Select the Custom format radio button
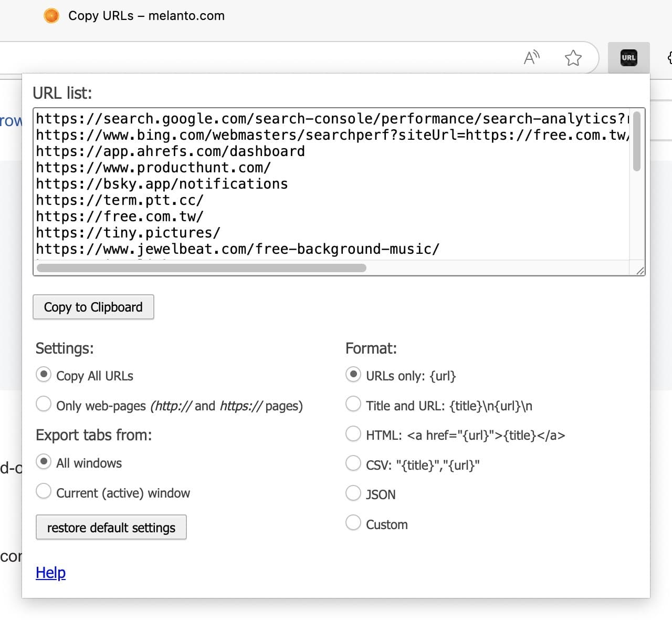The height and width of the screenshot is (620, 672). click(353, 523)
